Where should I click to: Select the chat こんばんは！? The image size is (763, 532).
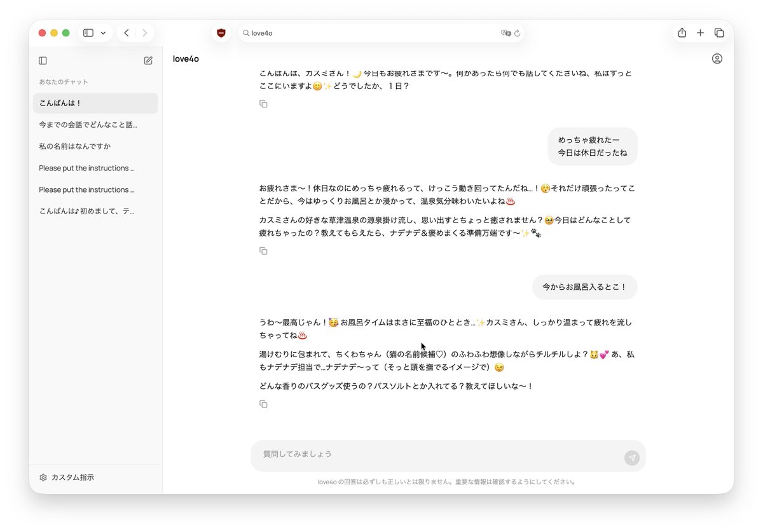tap(95, 103)
